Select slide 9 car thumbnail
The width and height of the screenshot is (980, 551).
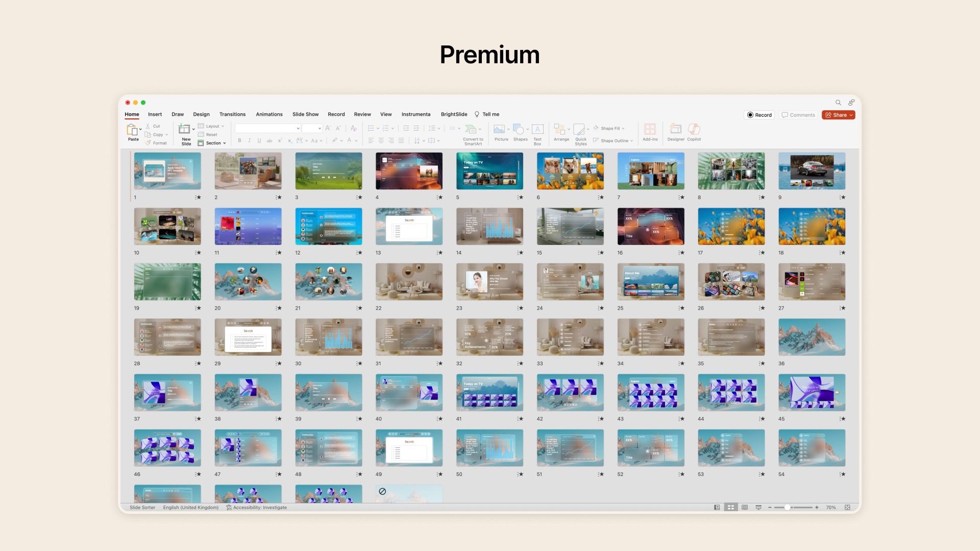[x=812, y=171]
